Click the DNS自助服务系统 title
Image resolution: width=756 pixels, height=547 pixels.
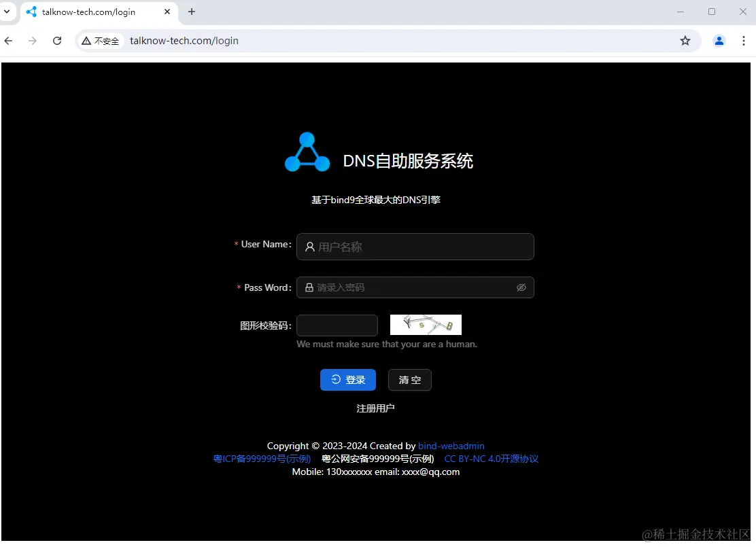coord(408,161)
